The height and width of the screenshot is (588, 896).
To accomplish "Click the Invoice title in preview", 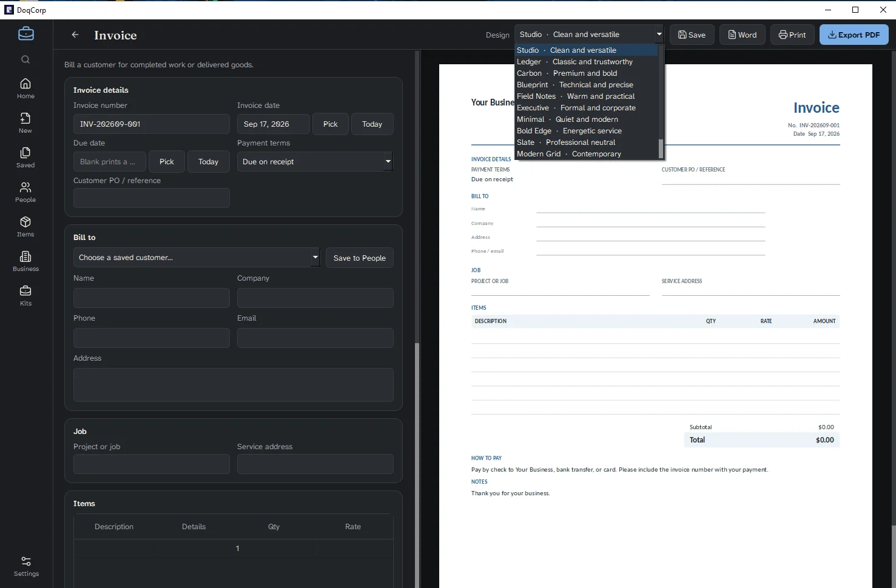I will 817,108.
